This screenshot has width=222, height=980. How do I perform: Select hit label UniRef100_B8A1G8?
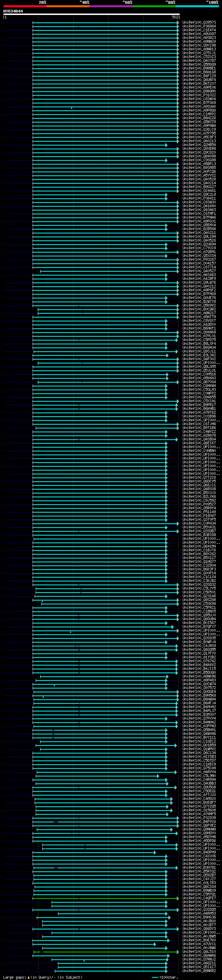coord(199,72)
